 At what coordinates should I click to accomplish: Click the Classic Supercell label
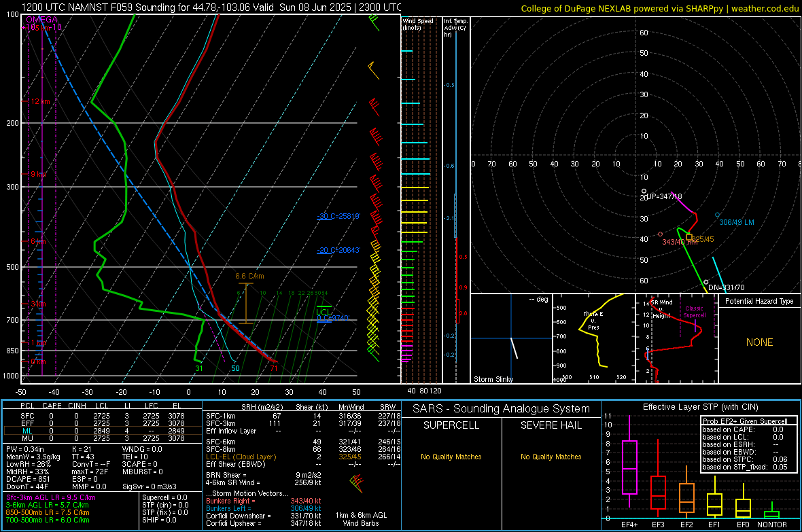(695, 312)
